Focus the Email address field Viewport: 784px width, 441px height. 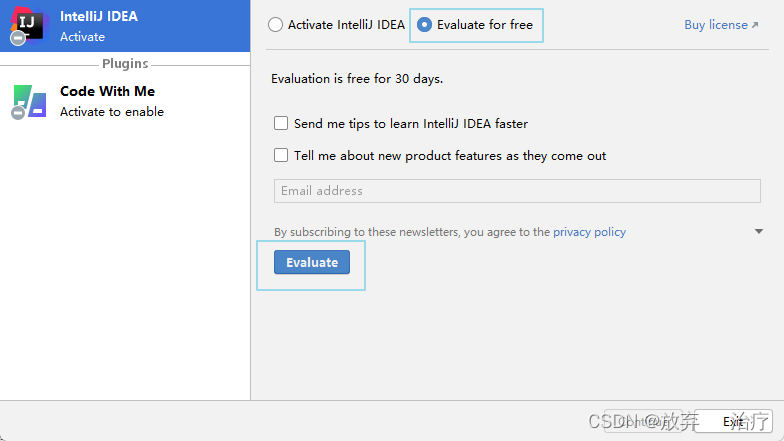coord(518,191)
